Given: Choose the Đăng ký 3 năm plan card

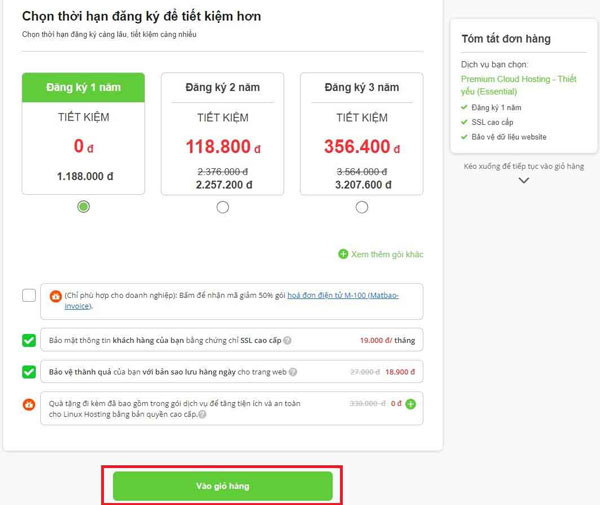Looking at the screenshot, I should coord(362,134).
